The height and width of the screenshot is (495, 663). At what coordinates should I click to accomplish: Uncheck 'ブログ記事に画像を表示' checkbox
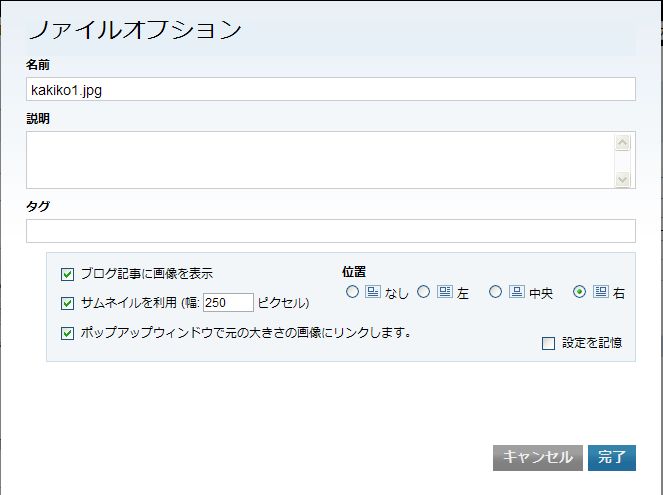pos(67,274)
